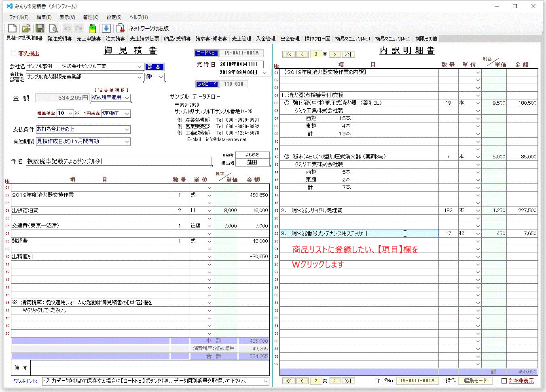Click the 件名 subject input field
546x392 pixels.
(x=119, y=161)
